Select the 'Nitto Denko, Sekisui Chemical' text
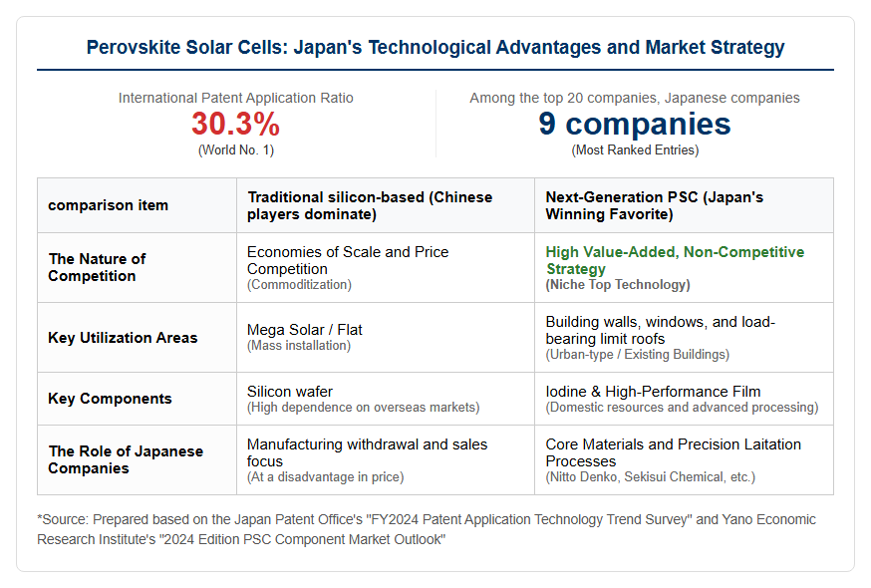 650,476
